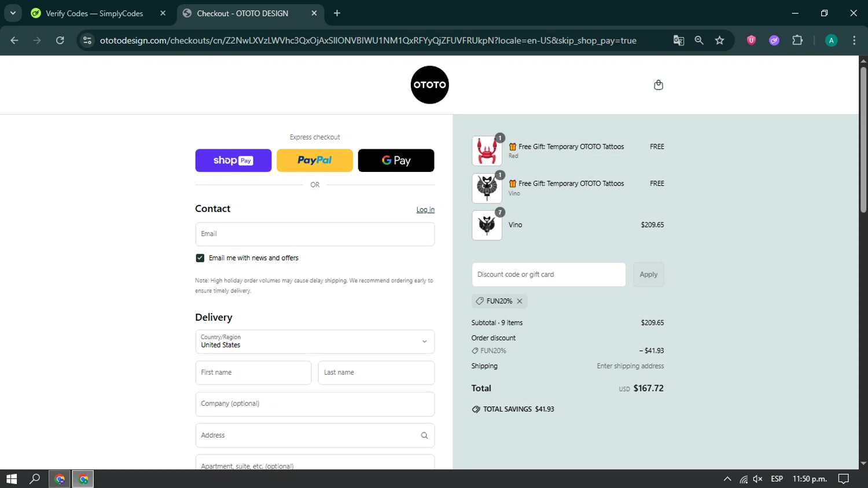Image resolution: width=868 pixels, height=488 pixels.
Task: Remove the FUN20% discount code tag
Action: pyautogui.click(x=520, y=301)
